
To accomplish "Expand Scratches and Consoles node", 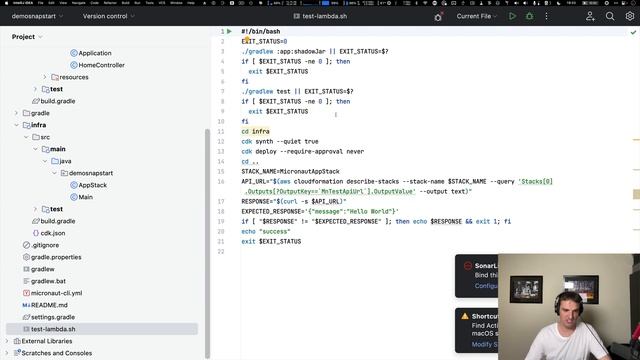I will pos(7,353).
